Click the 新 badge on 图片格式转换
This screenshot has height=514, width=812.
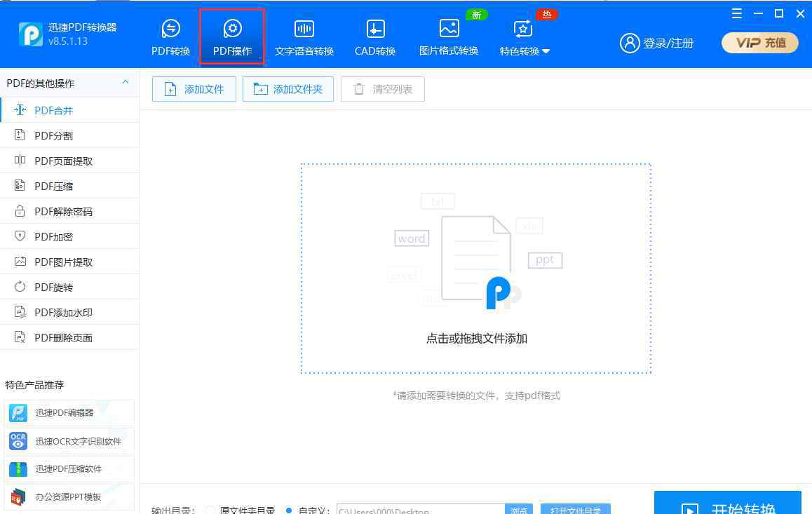(x=476, y=15)
